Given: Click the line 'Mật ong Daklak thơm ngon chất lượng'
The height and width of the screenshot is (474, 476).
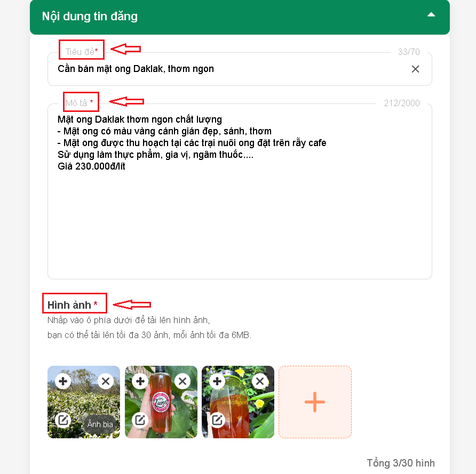Looking at the screenshot, I should 140,119.
